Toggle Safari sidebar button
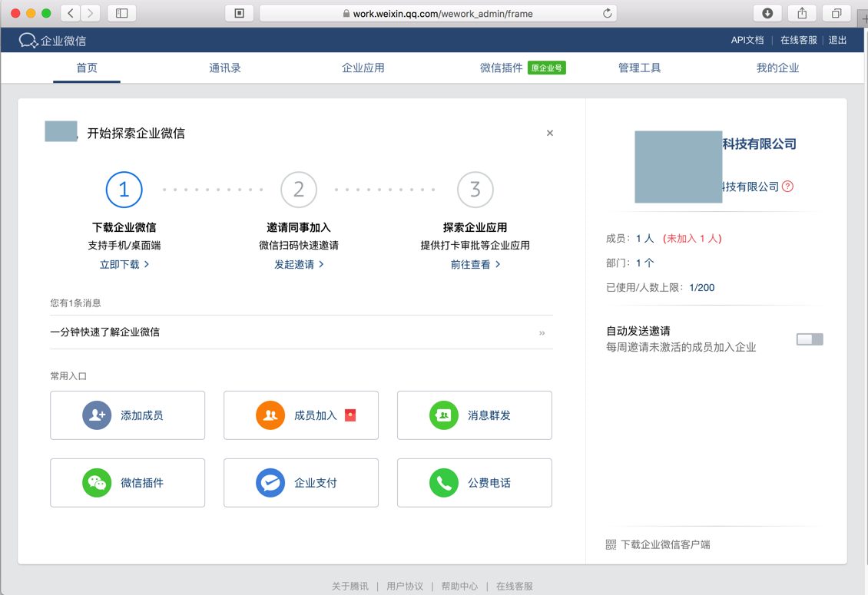The width and height of the screenshot is (868, 595). 122,13
